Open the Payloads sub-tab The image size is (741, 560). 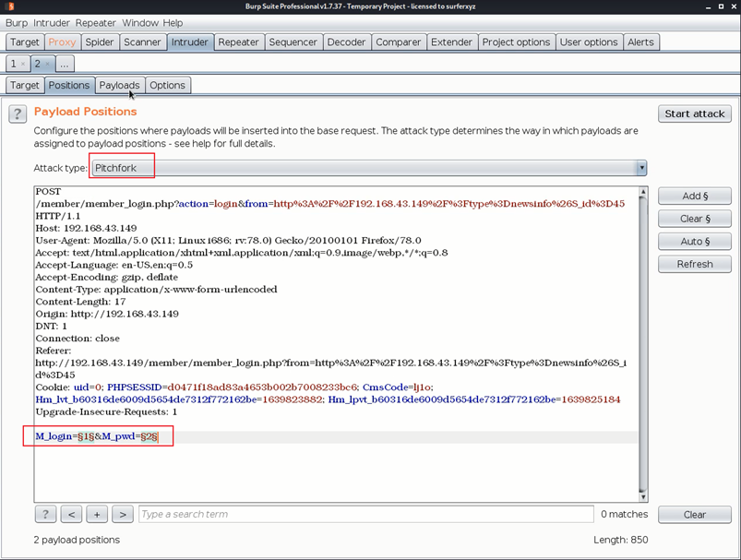click(x=120, y=85)
